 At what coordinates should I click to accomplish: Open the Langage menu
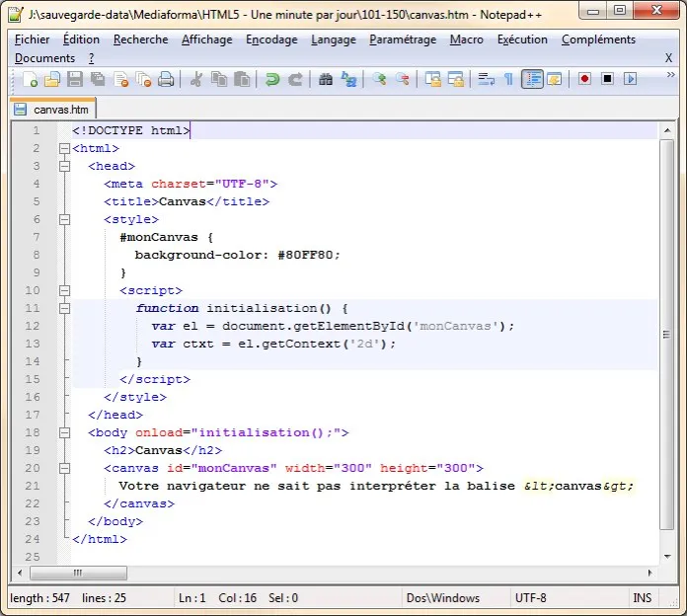[334, 39]
